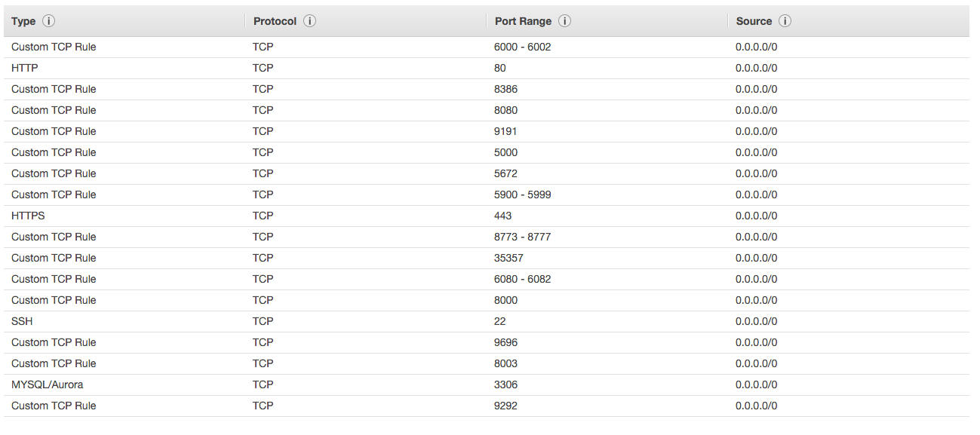
Task: Select the MYSQL/Aurora rule entry
Action: [47, 384]
